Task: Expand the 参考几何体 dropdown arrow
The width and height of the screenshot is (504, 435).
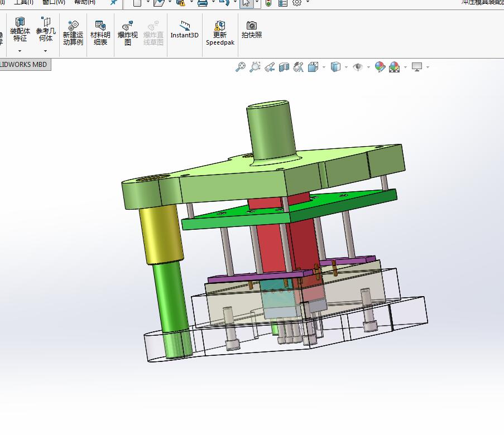Action: coord(45,51)
